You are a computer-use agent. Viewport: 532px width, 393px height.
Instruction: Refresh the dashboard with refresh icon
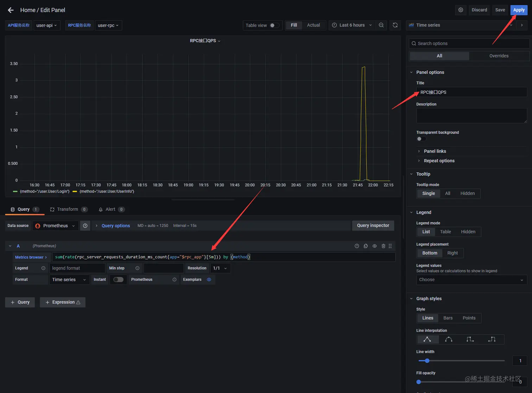click(x=395, y=25)
